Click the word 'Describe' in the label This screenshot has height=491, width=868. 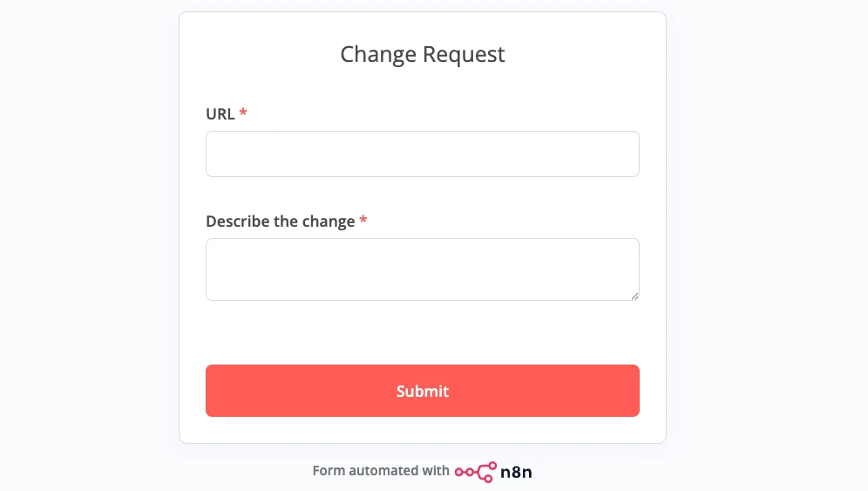click(238, 222)
